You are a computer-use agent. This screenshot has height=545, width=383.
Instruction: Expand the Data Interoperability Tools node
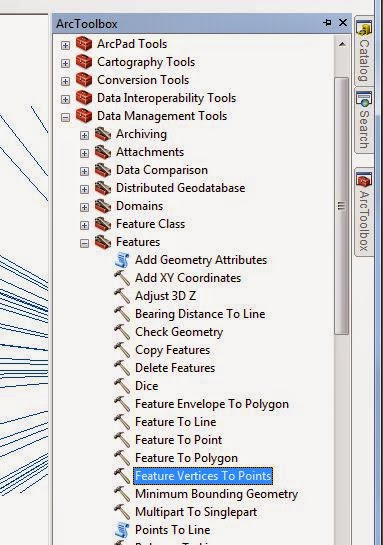point(65,99)
